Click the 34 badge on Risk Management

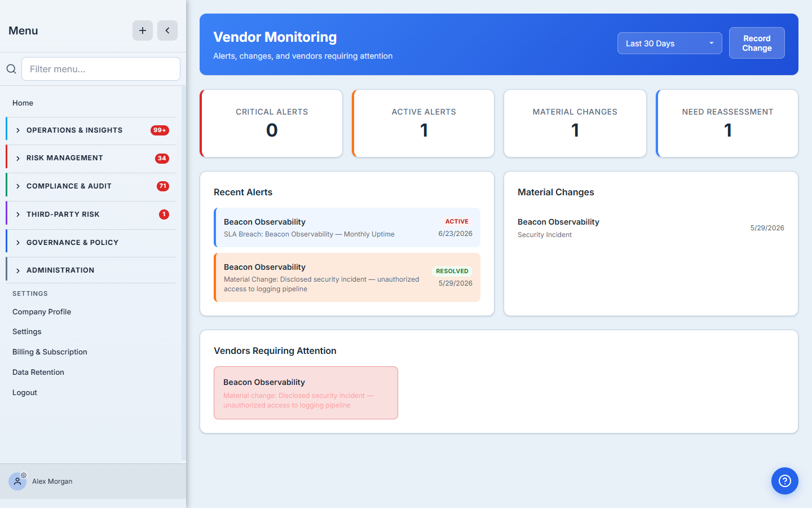[162, 158]
